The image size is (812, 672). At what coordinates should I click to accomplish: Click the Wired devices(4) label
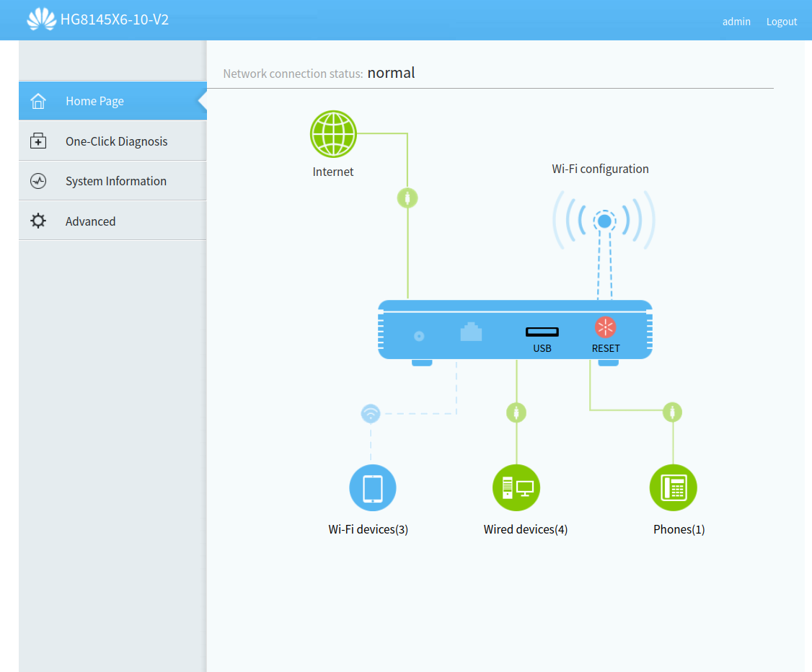pyautogui.click(x=526, y=530)
